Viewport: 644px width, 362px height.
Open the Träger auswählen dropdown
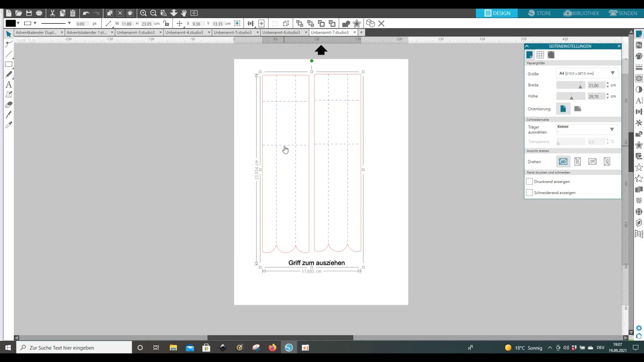[x=587, y=129]
